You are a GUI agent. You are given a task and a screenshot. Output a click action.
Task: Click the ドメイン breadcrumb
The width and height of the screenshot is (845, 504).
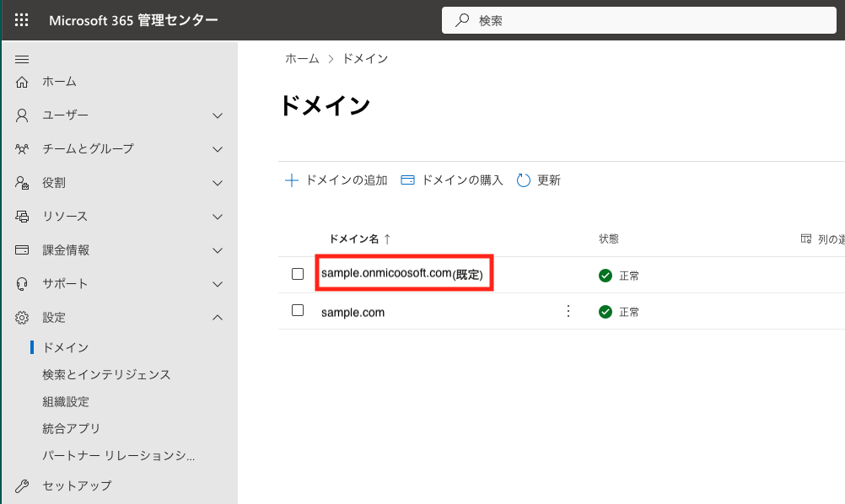(x=365, y=59)
